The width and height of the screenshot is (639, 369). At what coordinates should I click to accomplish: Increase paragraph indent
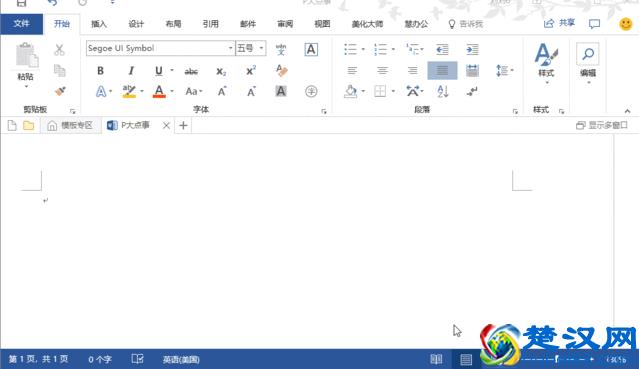(x=472, y=50)
